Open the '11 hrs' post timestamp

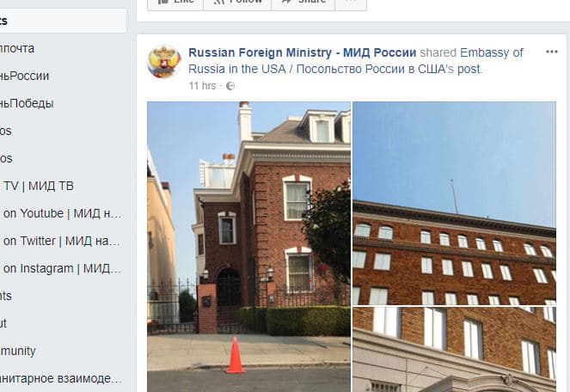point(203,86)
